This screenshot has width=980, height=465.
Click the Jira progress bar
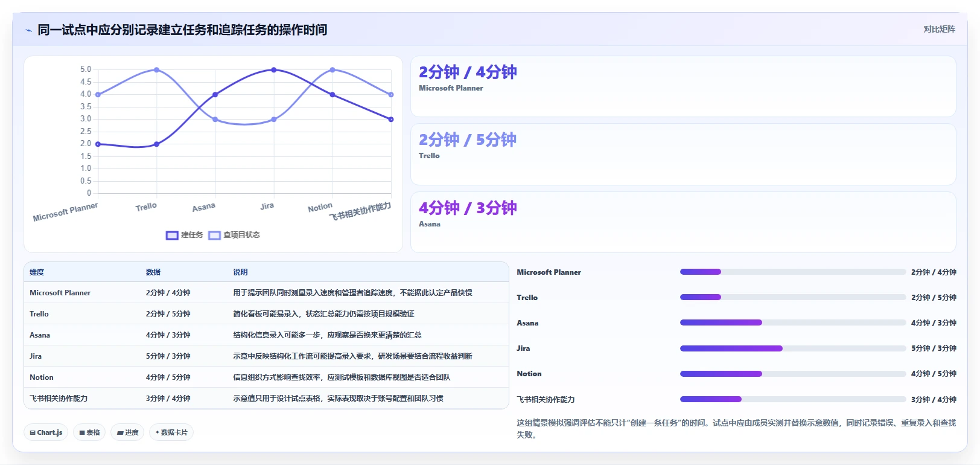tap(793, 348)
